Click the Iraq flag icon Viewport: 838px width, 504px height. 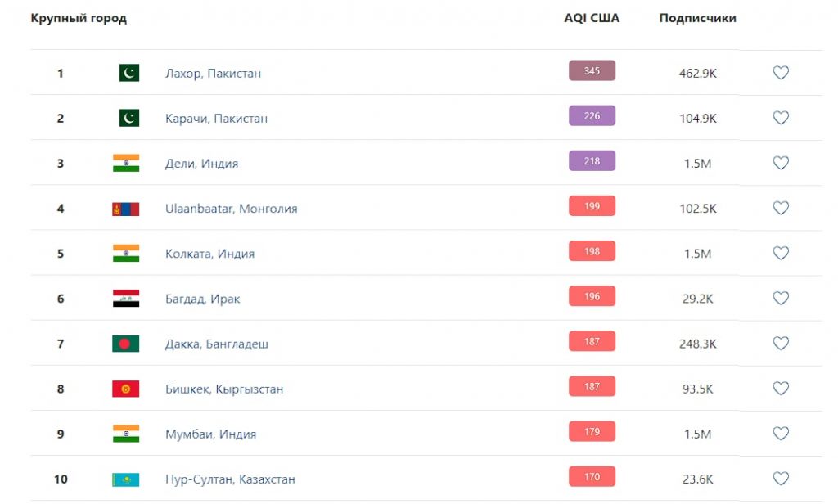pos(125,299)
